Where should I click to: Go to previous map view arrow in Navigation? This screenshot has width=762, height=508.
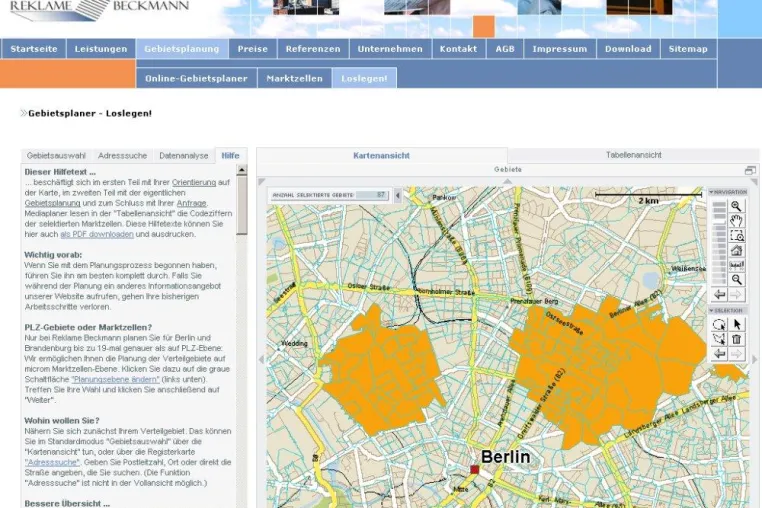point(720,295)
